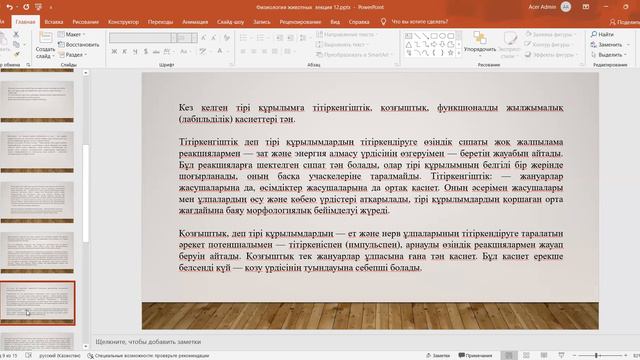This screenshot has width=640, height=360.
Task: Switch to reading view icon
Action: coord(544,356)
